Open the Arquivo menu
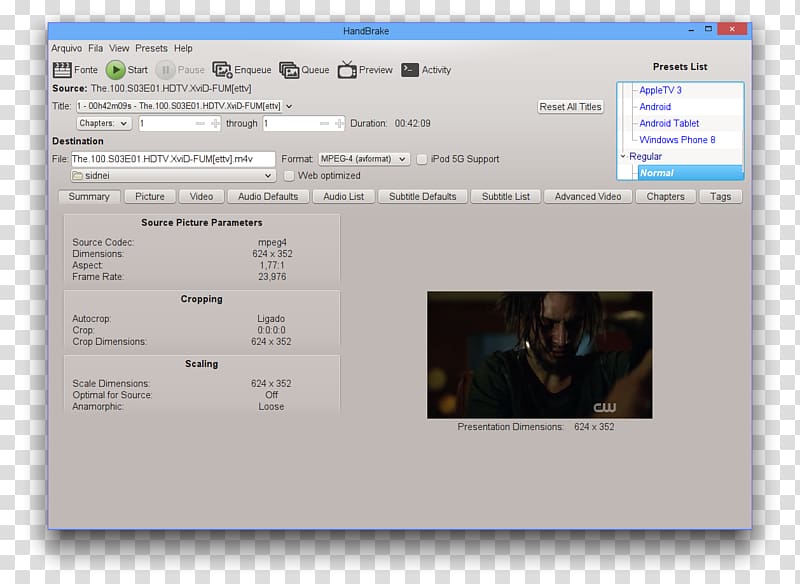This screenshot has height=584, width=800. tap(66, 48)
